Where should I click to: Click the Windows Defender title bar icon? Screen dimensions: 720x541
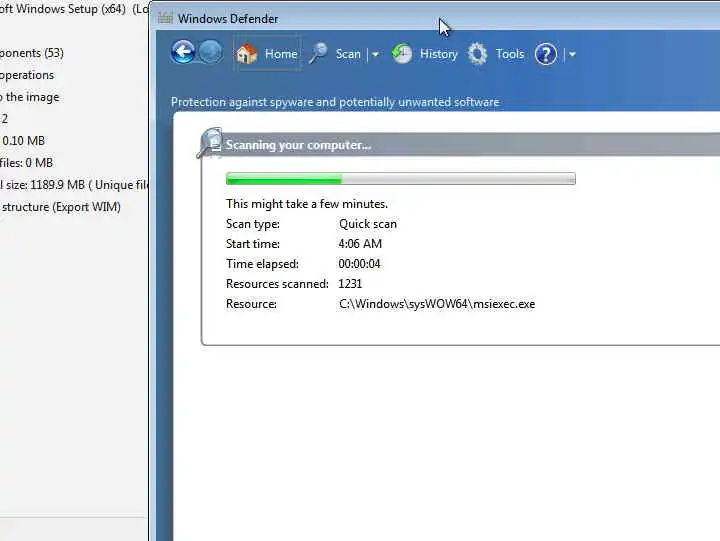click(165, 18)
